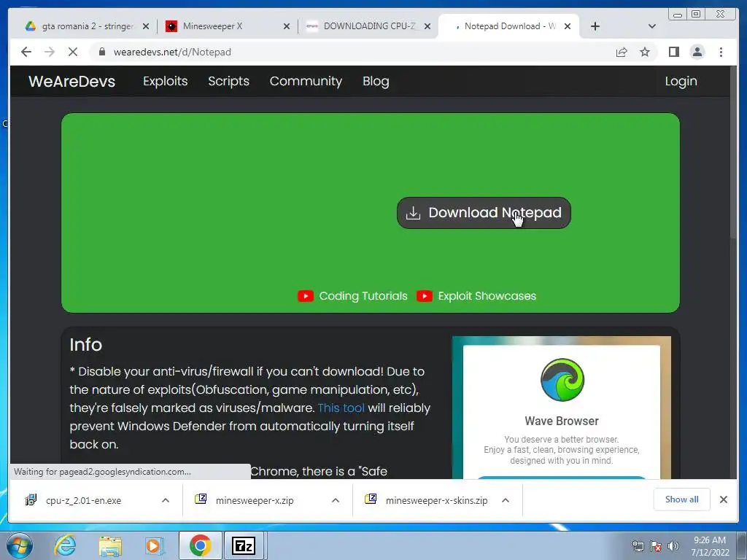Share this page using the share icon
This screenshot has width=747, height=560.
coord(622,52)
